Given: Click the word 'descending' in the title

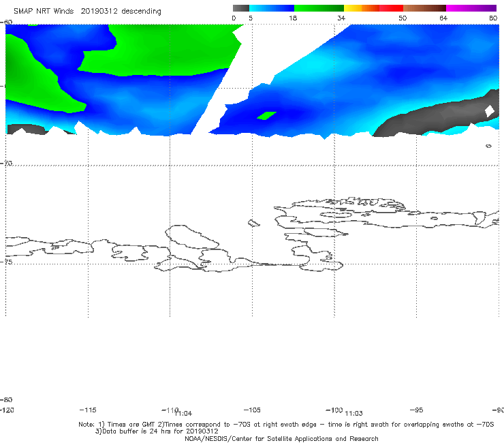Looking at the screenshot, I should pos(141,12).
